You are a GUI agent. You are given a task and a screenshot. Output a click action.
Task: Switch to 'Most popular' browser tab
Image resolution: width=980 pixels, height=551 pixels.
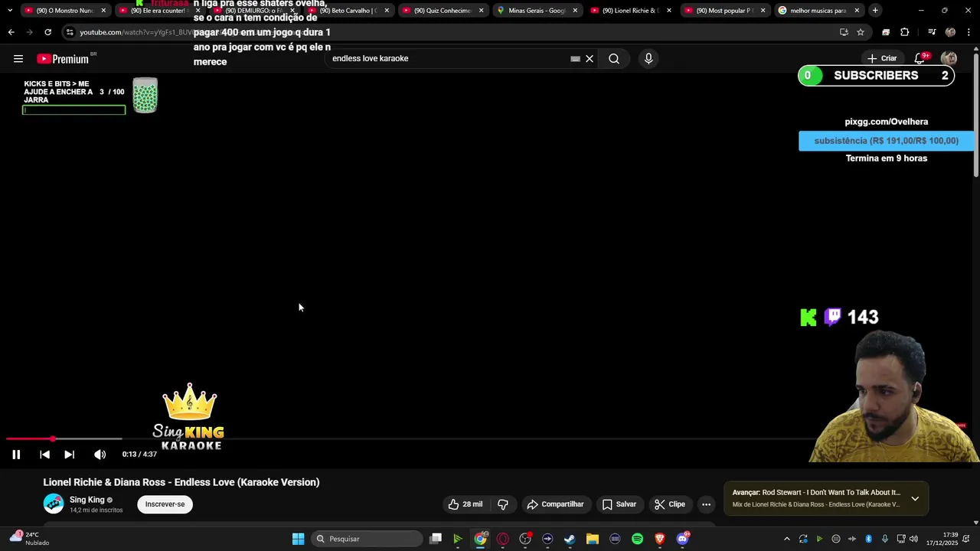point(725,11)
